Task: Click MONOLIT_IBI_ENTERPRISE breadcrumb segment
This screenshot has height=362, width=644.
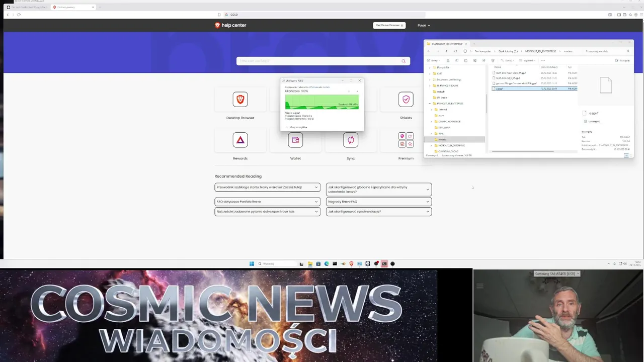Action: pyautogui.click(x=540, y=51)
